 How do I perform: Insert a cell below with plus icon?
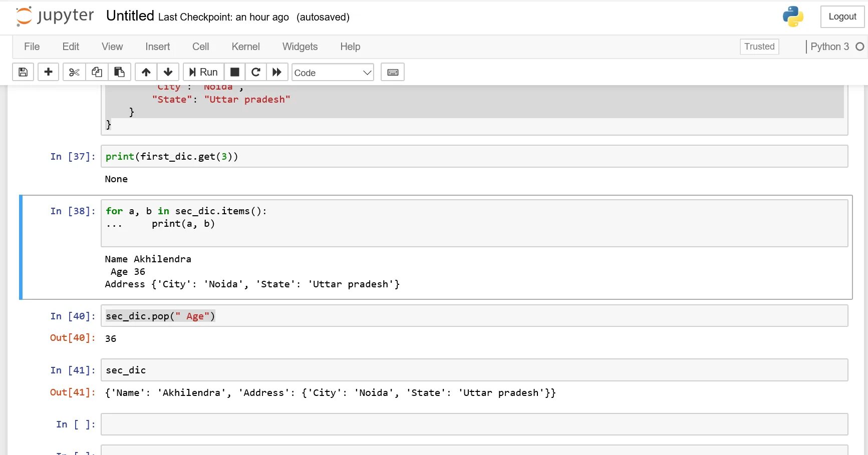pos(48,72)
